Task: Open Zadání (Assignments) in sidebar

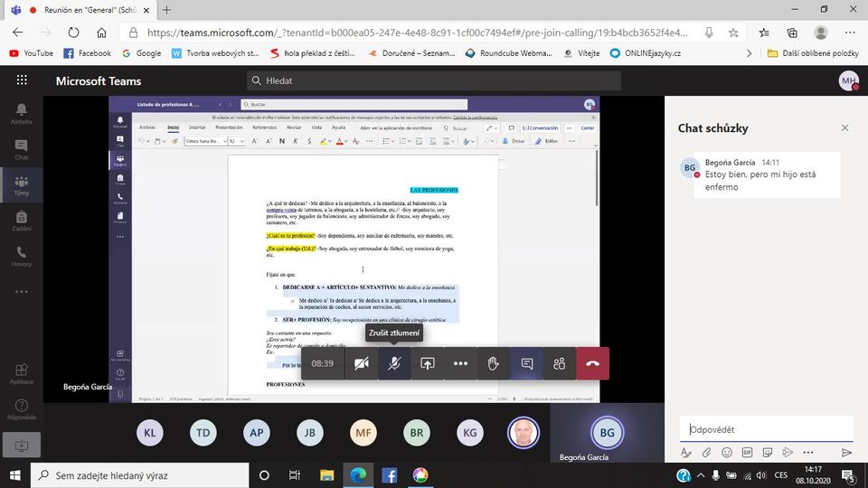Action: pyautogui.click(x=21, y=221)
